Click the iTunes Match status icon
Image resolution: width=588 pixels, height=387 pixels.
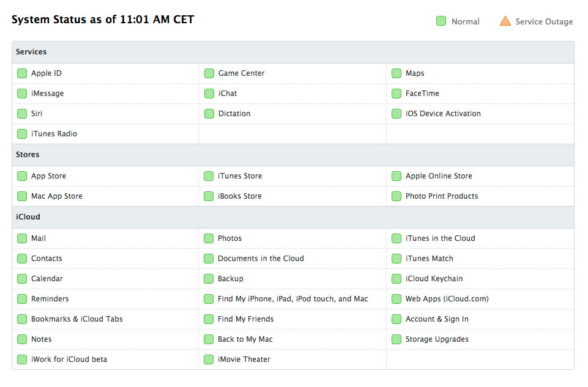coord(396,259)
